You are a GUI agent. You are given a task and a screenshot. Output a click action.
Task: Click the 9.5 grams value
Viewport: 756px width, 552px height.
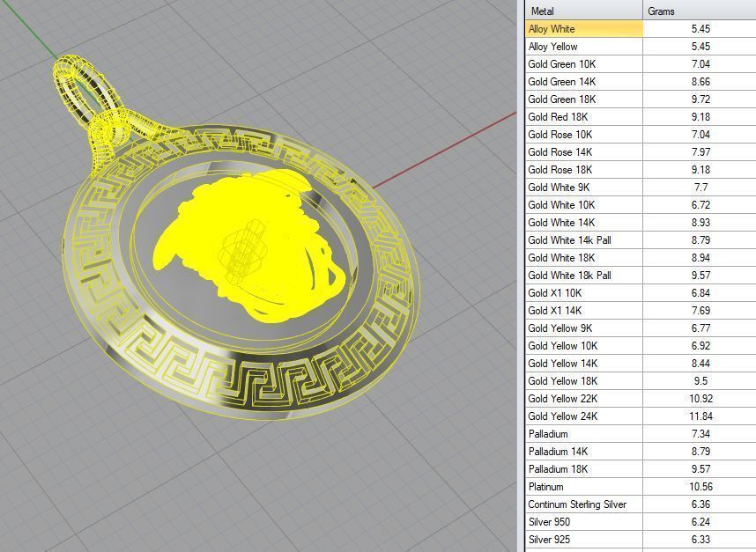(700, 381)
